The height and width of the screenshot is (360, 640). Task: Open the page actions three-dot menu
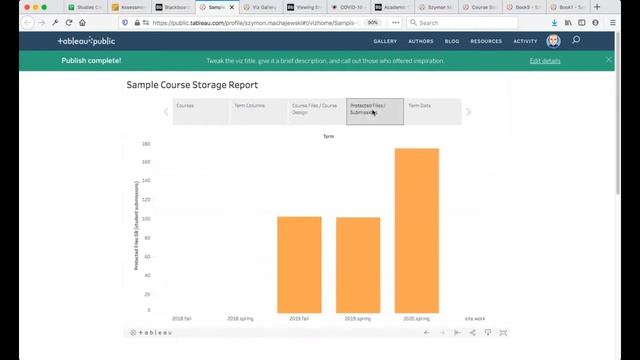coord(396,23)
